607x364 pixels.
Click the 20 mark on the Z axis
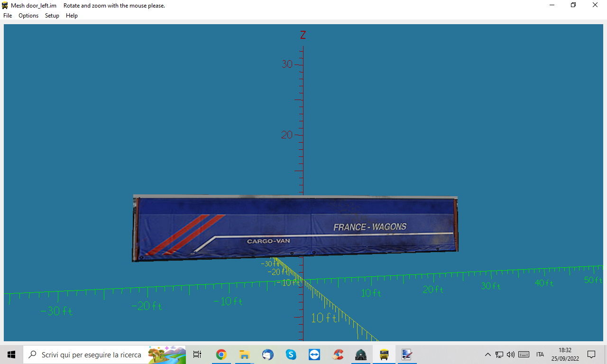tap(287, 135)
